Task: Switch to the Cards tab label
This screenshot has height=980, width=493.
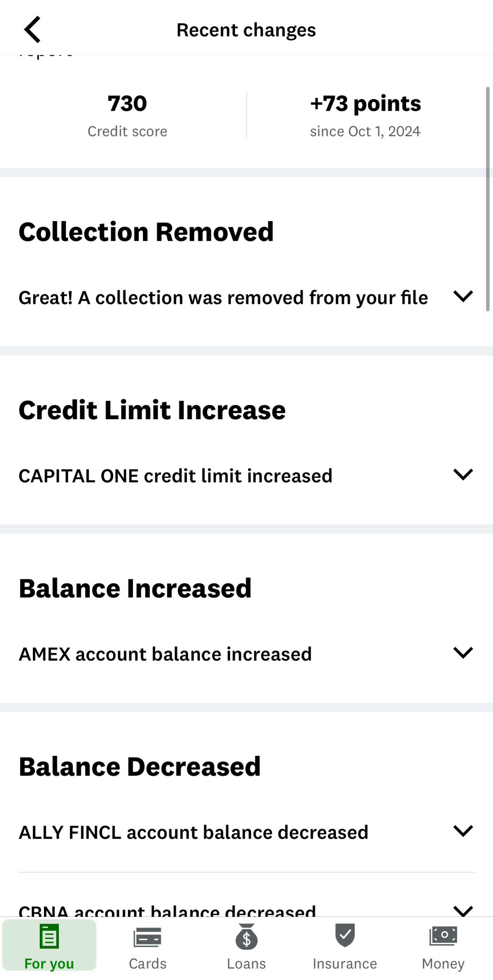Action: click(148, 964)
